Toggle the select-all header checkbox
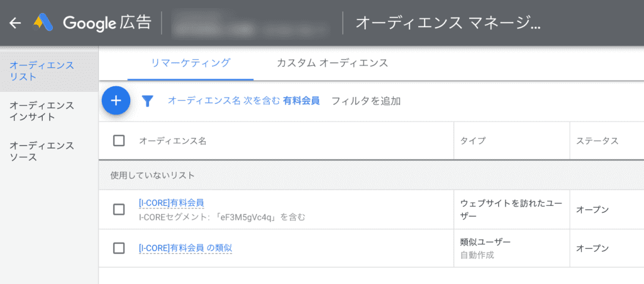Viewport: 644px width, 284px height. click(x=119, y=140)
